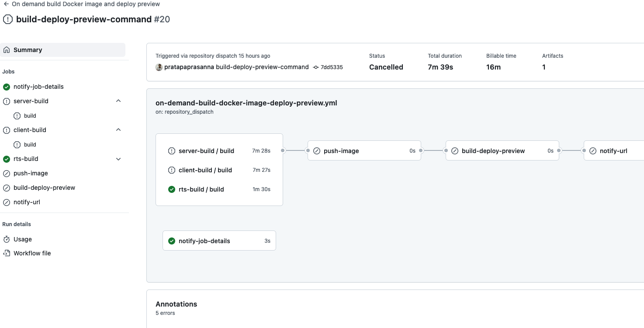This screenshot has height=328, width=644.
Task: Open artifacts count link
Action: click(x=544, y=67)
